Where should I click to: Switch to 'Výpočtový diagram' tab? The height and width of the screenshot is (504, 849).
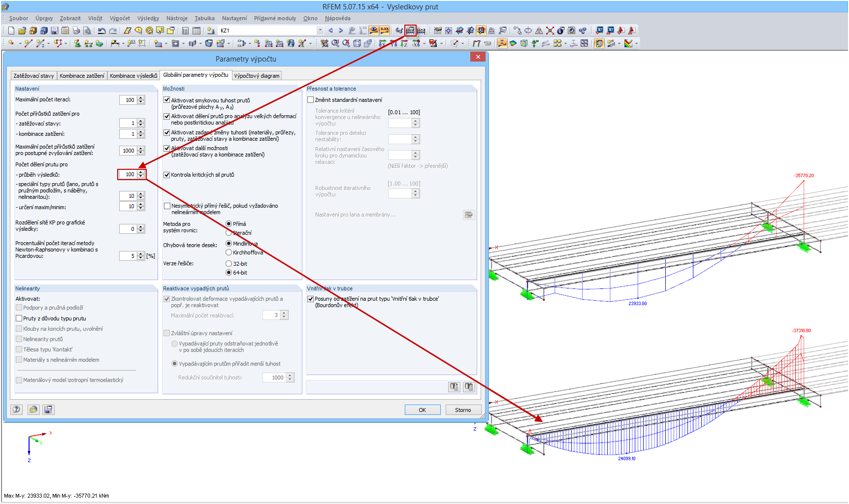coord(257,76)
